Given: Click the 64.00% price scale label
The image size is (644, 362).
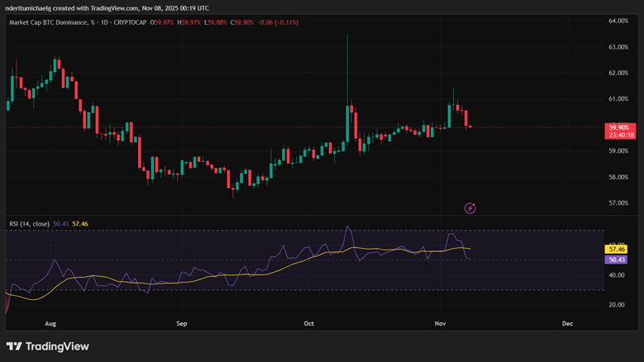Looking at the screenshot, I should (619, 21).
